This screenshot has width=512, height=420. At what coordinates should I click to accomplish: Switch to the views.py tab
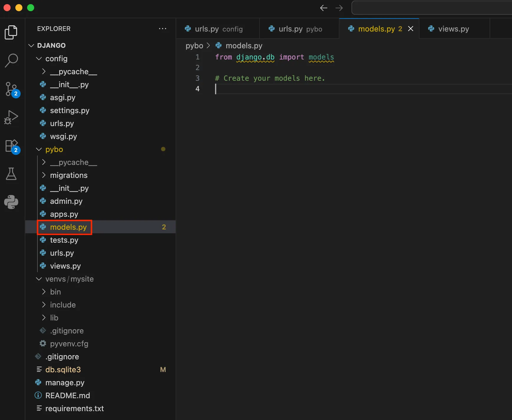click(453, 29)
